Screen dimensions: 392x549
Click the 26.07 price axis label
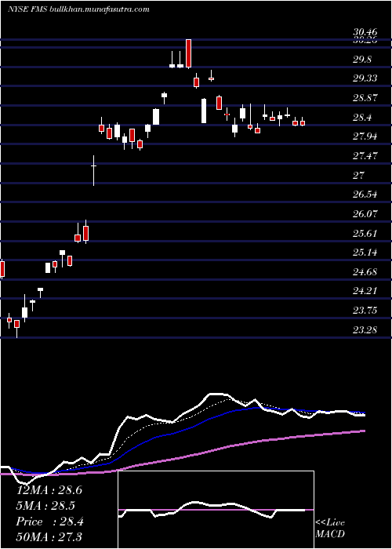tap(365, 214)
